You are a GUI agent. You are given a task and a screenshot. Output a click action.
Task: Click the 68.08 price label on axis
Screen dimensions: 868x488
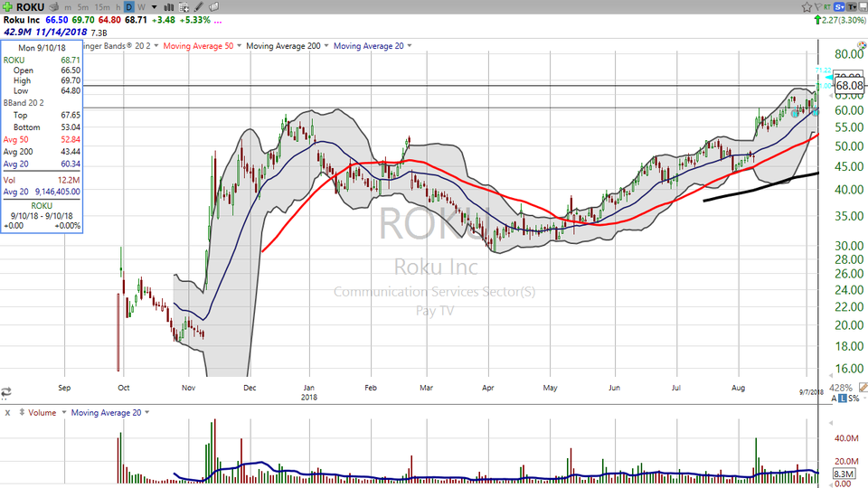(x=849, y=85)
